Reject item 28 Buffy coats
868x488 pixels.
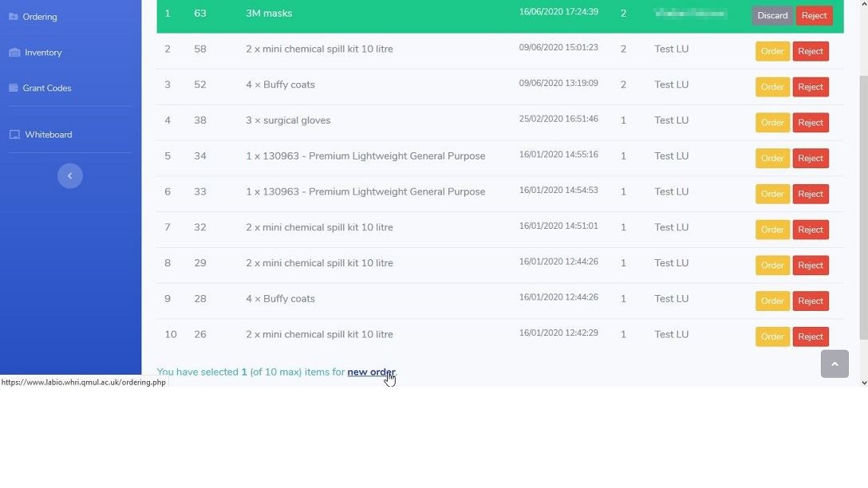tap(811, 301)
